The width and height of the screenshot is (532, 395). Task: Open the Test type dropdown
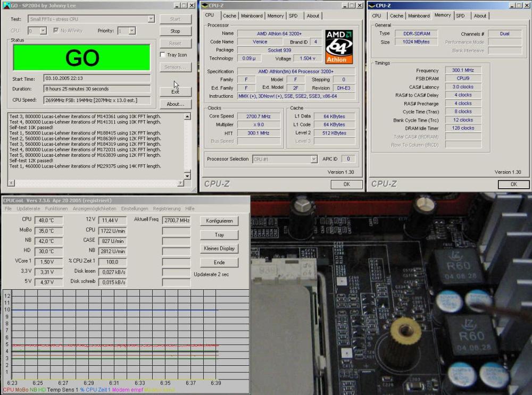pyautogui.click(x=151, y=19)
